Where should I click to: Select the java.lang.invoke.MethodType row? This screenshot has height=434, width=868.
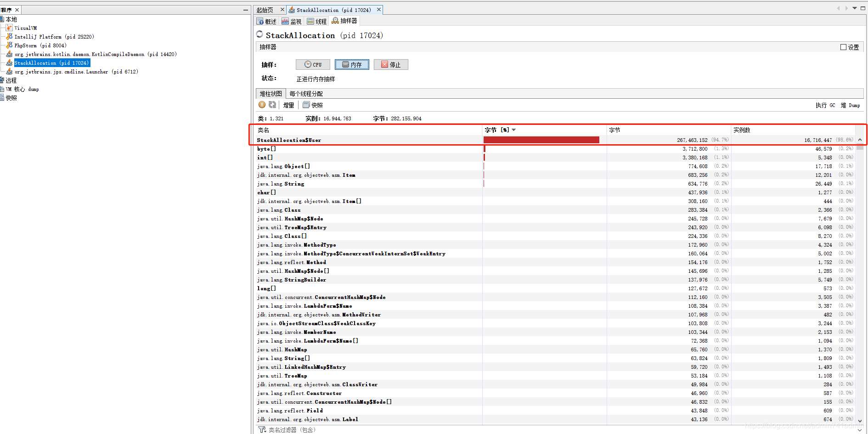[x=555, y=245]
